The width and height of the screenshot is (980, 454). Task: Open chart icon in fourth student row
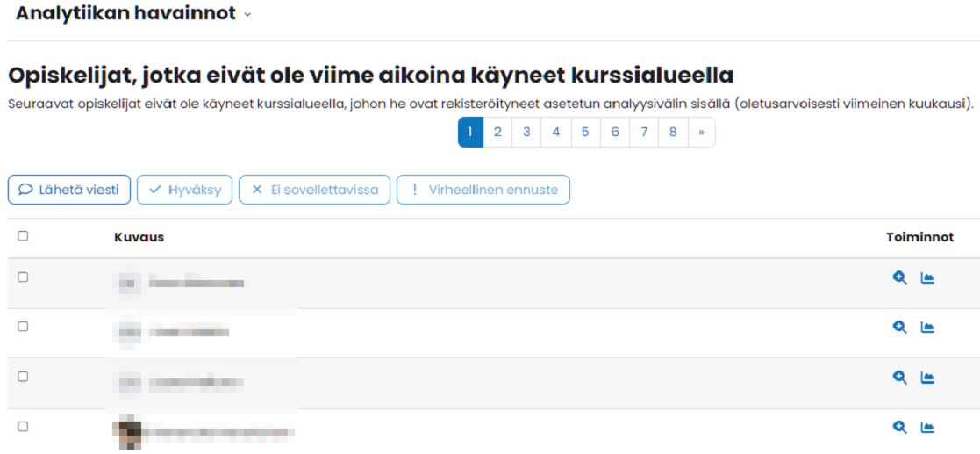pos(927,427)
